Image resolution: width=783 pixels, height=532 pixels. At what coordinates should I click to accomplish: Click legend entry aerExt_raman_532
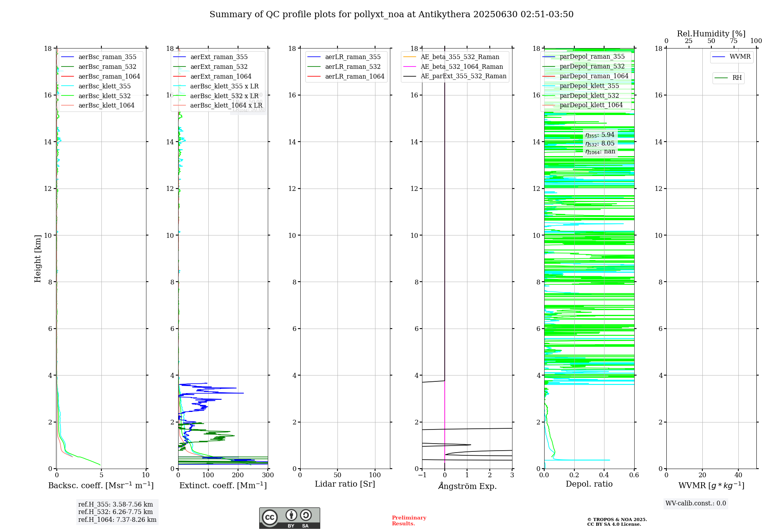(219, 67)
